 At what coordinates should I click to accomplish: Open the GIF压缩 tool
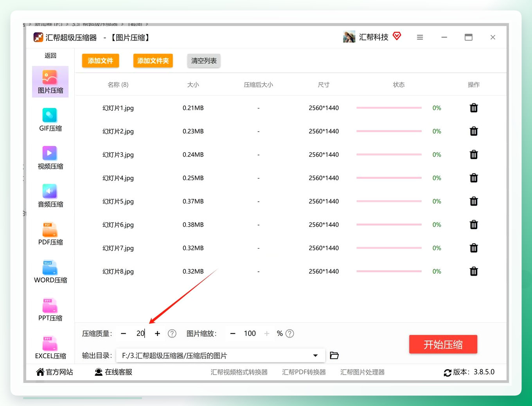tap(50, 120)
